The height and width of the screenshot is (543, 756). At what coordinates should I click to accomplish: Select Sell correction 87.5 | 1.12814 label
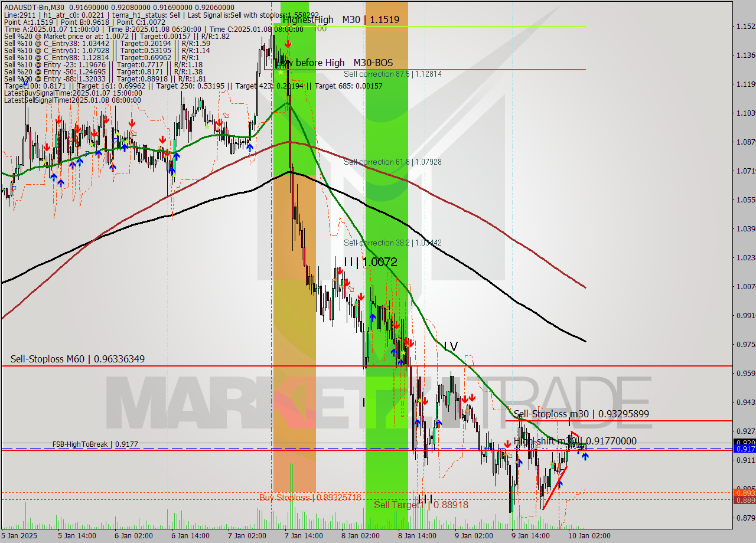(x=393, y=74)
